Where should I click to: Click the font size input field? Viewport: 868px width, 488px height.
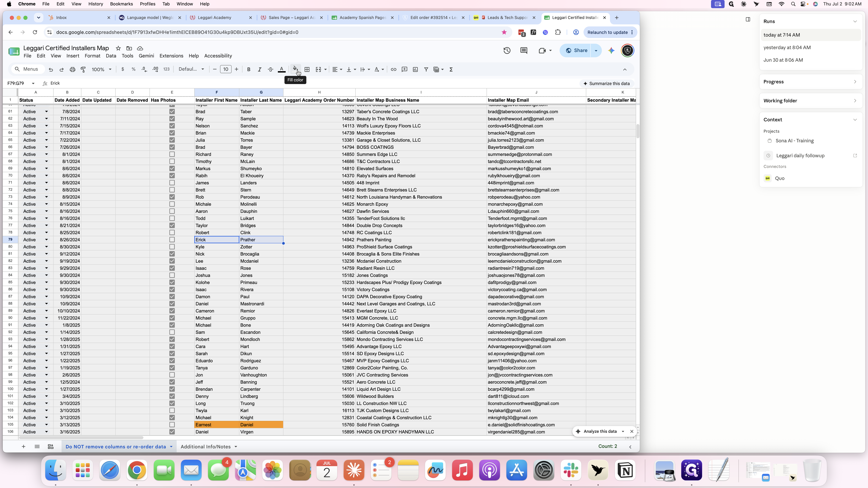(225, 69)
